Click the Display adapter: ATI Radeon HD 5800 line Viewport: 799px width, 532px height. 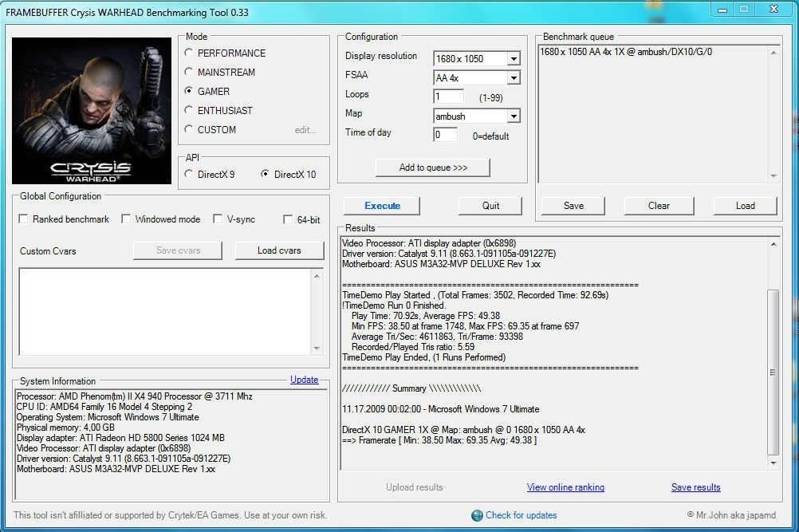[x=120, y=438]
